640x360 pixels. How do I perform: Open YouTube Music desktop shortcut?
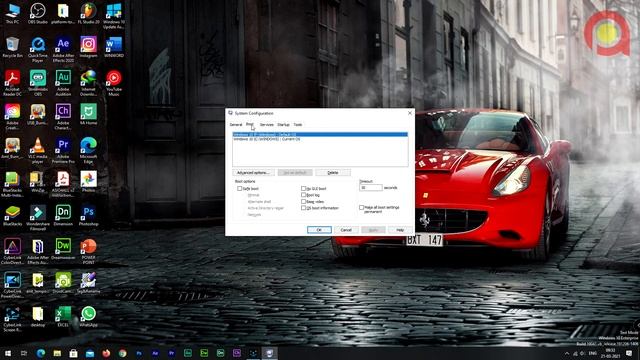click(x=113, y=82)
